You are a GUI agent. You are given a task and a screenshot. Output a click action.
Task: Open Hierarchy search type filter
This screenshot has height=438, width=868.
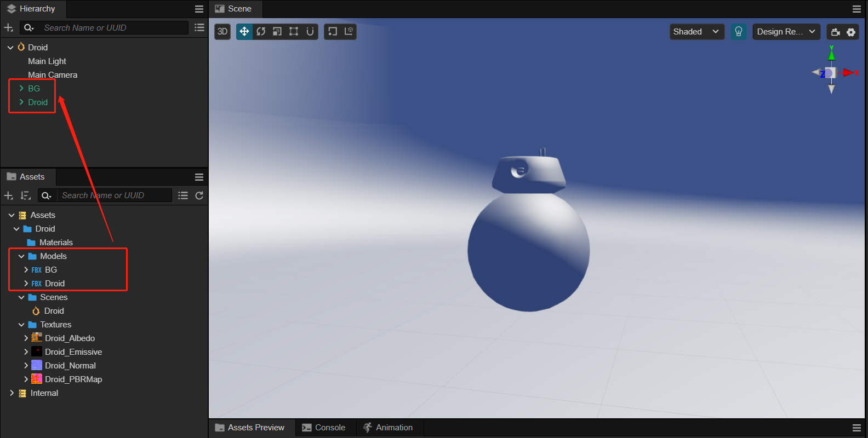pos(29,28)
